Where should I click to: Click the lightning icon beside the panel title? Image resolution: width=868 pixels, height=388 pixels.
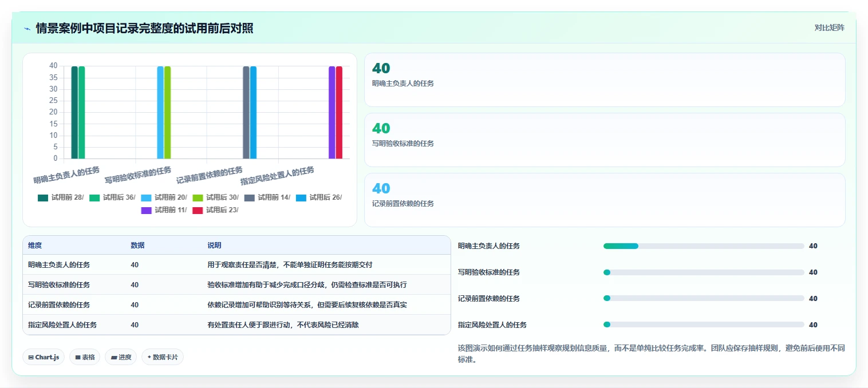pos(27,29)
